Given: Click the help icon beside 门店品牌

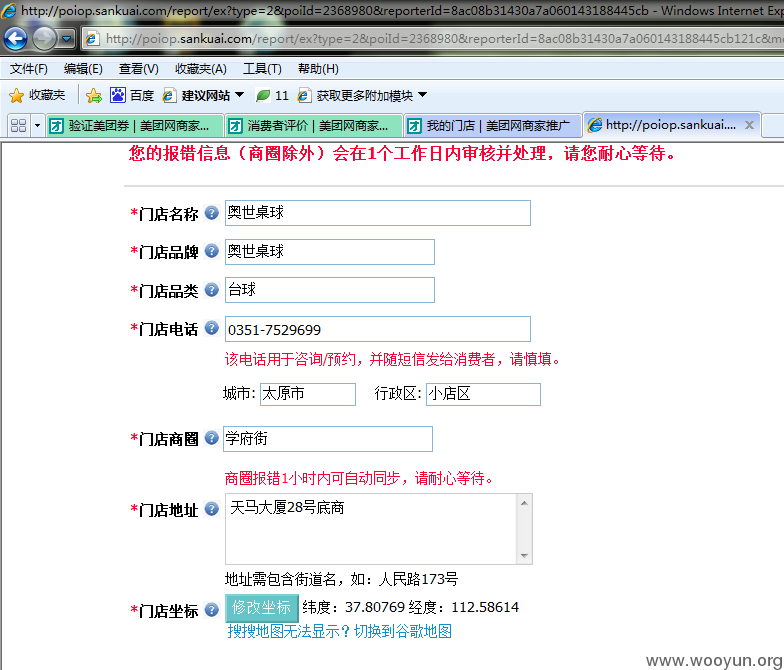Looking at the screenshot, I should pyautogui.click(x=212, y=251).
